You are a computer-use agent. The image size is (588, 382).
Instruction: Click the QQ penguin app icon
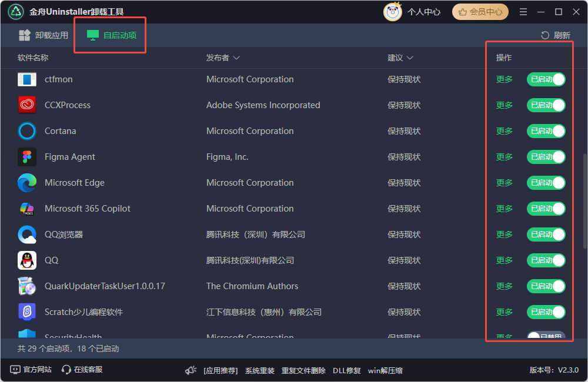click(x=27, y=260)
